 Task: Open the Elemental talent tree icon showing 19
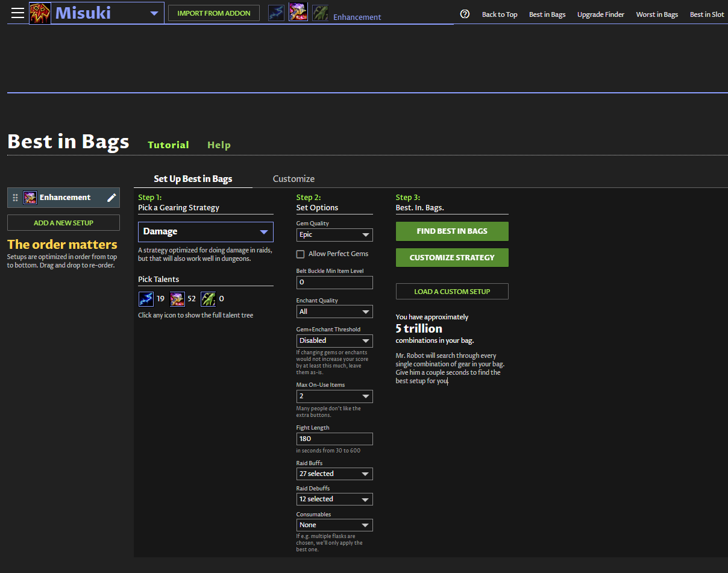[146, 299]
